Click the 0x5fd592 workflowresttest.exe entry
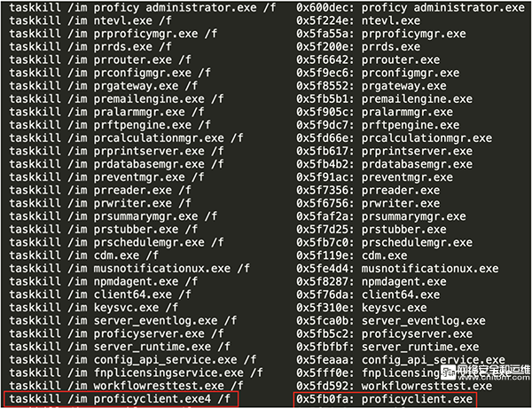Screen dimensions: 532x408 395,386
